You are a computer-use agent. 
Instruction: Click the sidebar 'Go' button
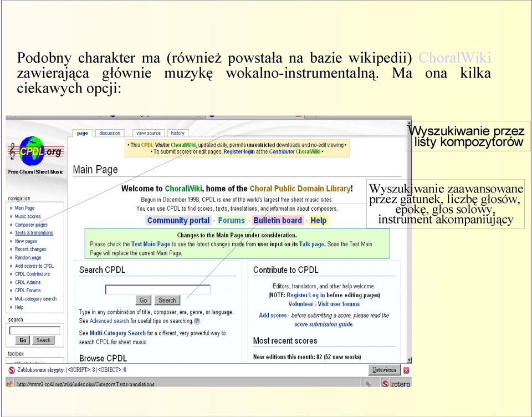pos(23,340)
